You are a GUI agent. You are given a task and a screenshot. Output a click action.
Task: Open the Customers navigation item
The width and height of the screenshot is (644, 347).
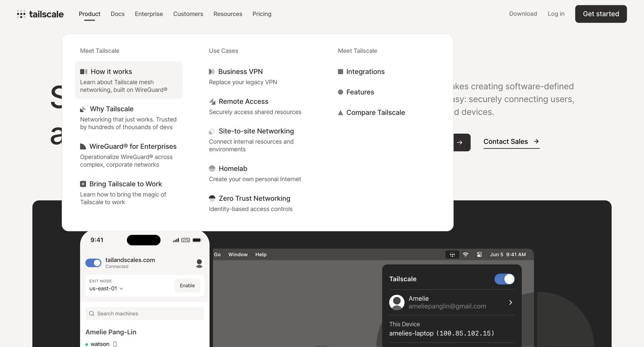click(188, 14)
